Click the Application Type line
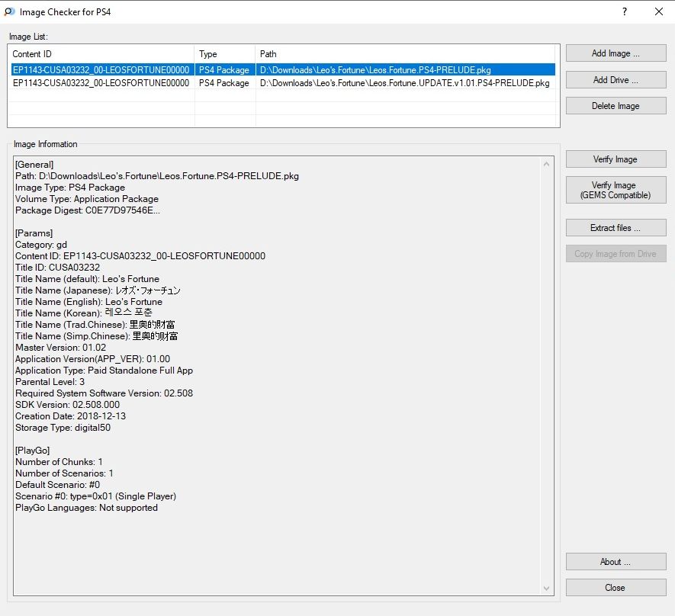Screen dimensions: 675x616 [x=104, y=371]
